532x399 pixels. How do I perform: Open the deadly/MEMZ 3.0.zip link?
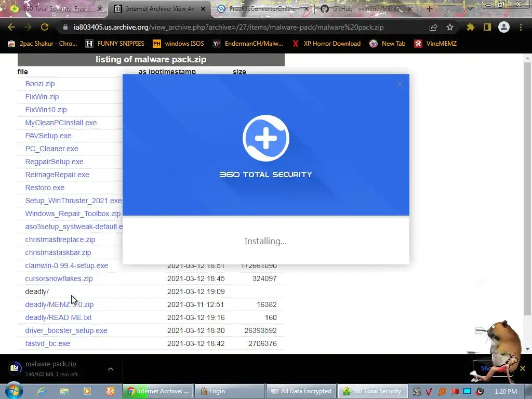(59, 304)
